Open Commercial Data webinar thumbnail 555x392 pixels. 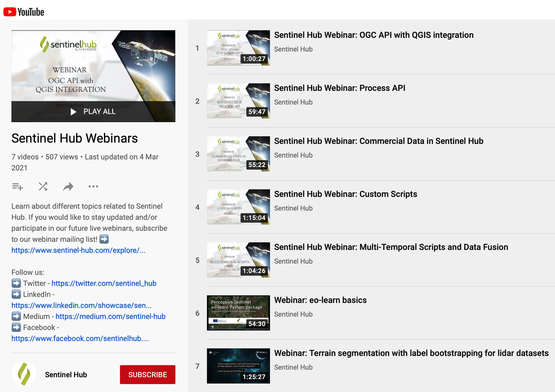[238, 154]
